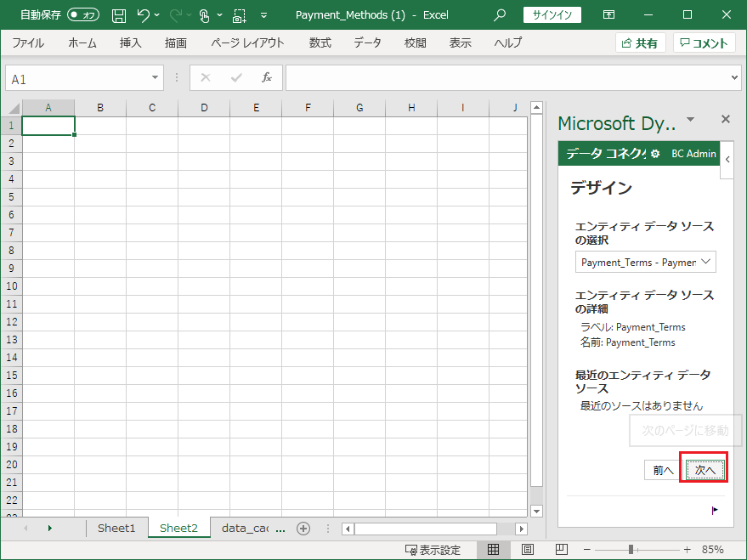747x560 pixels.
Task: Click the サインイン button
Action: tap(552, 15)
